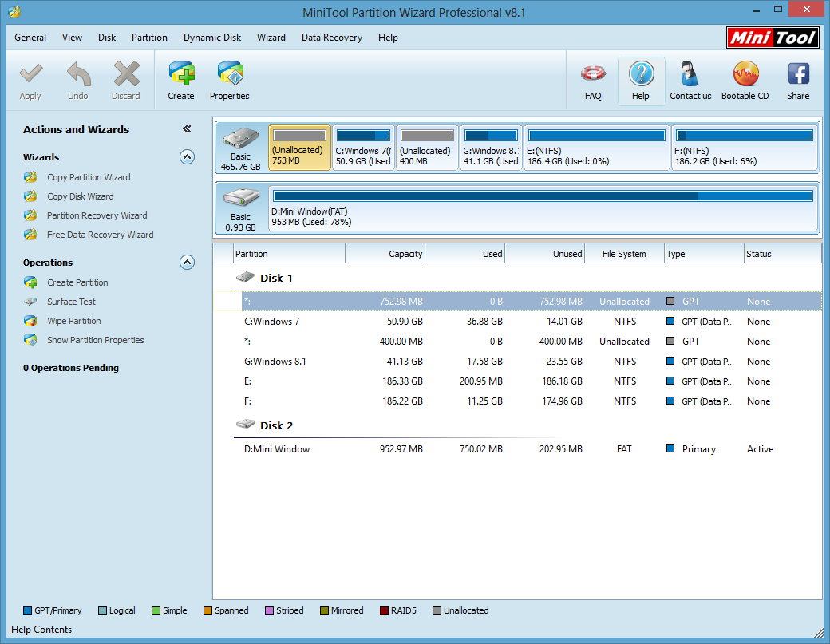Click the Disk 2 icon in the list

[x=245, y=425]
